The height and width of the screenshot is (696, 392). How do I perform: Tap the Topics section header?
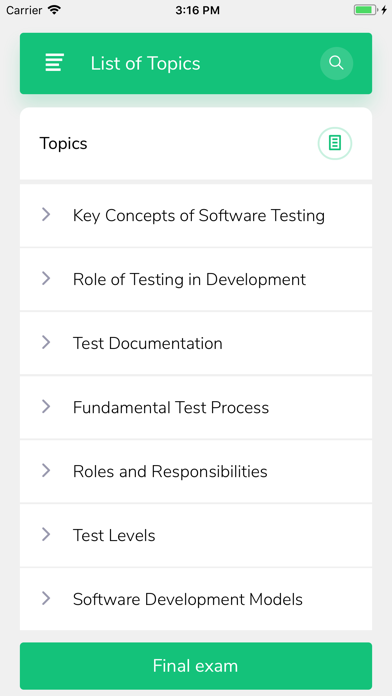click(x=63, y=143)
